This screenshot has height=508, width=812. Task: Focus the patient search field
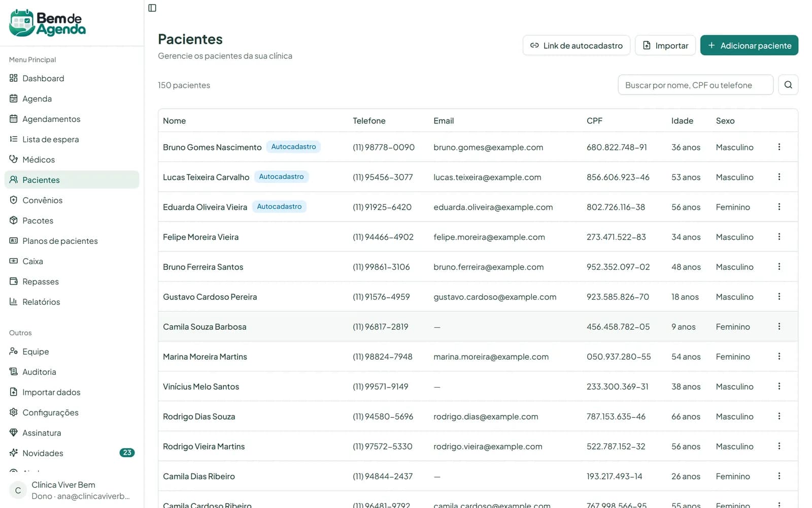pyautogui.click(x=695, y=85)
